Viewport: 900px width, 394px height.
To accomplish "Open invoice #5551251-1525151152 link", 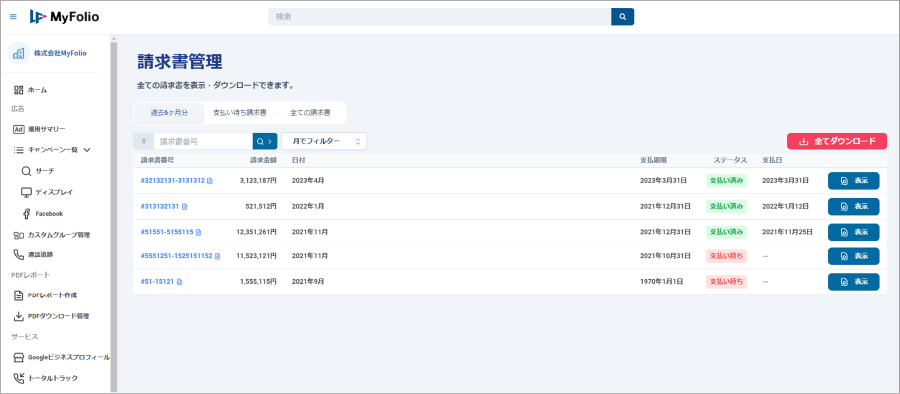I will pyautogui.click(x=177, y=256).
